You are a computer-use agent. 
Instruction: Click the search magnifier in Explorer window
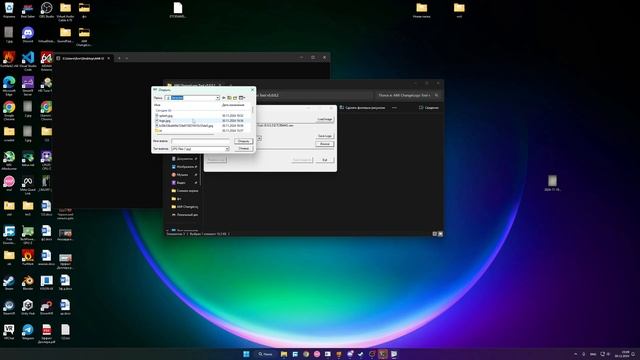pyautogui.click(x=436, y=95)
